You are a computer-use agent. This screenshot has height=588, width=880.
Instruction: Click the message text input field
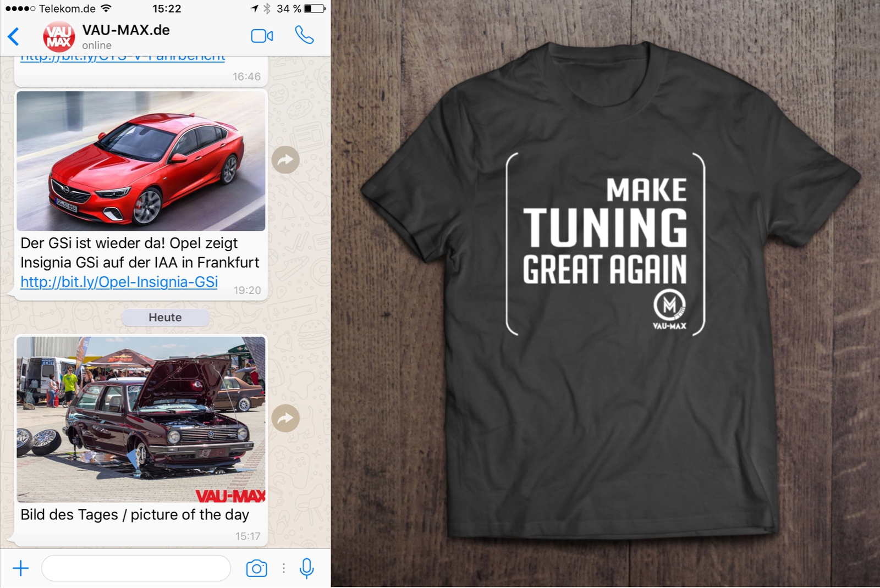(136, 568)
